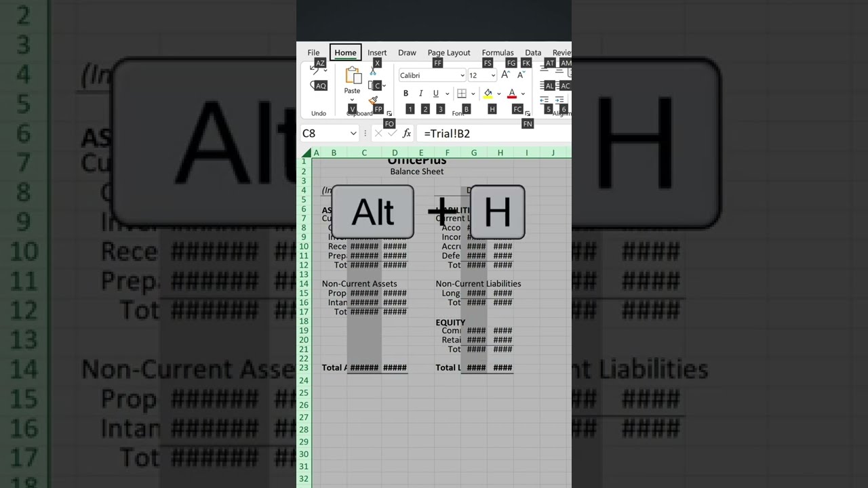Open Clipboard dialog launcher
This screenshot has width=868, height=488.
pos(389,114)
